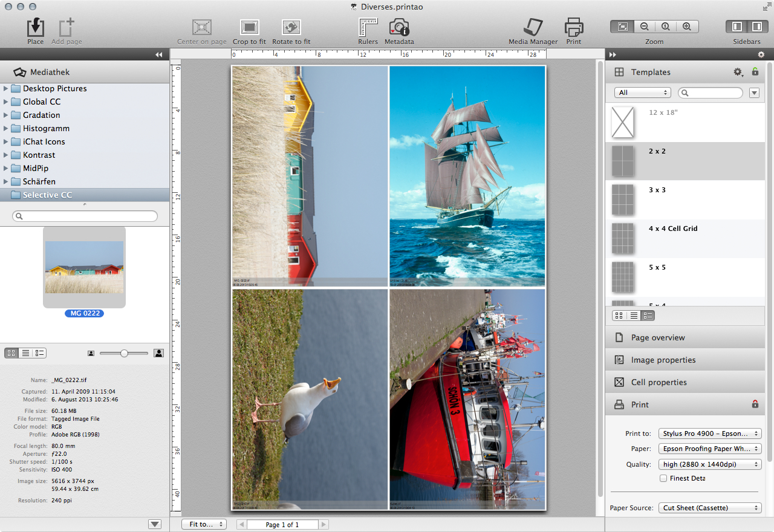This screenshot has width=774, height=532.
Task: Collapse the right panel with double arrows
Action: coord(613,54)
